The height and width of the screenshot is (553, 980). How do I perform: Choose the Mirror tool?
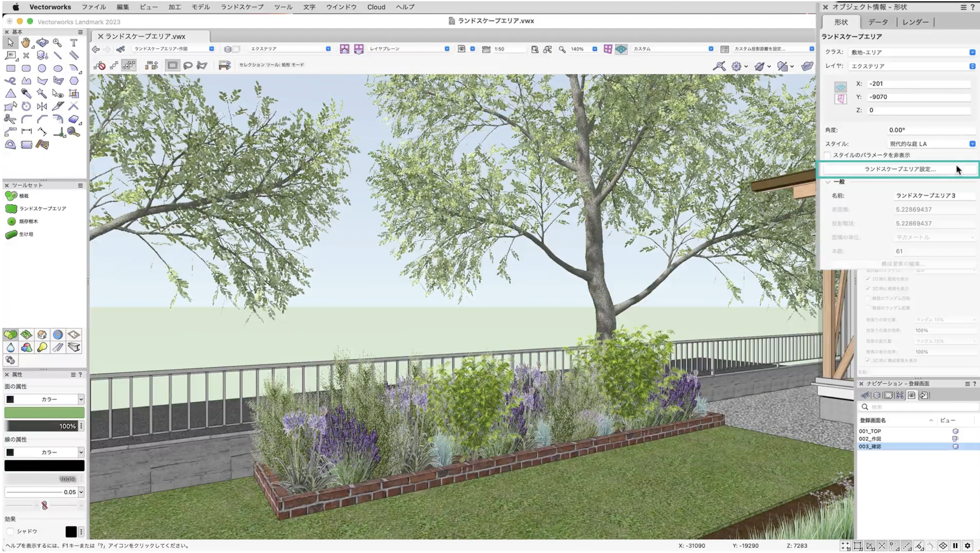(42, 106)
